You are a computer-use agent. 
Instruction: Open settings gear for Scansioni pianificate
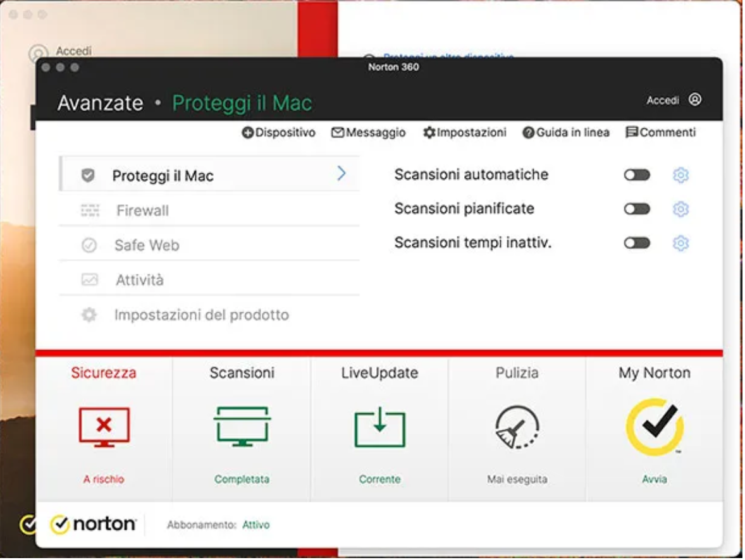[x=682, y=209]
